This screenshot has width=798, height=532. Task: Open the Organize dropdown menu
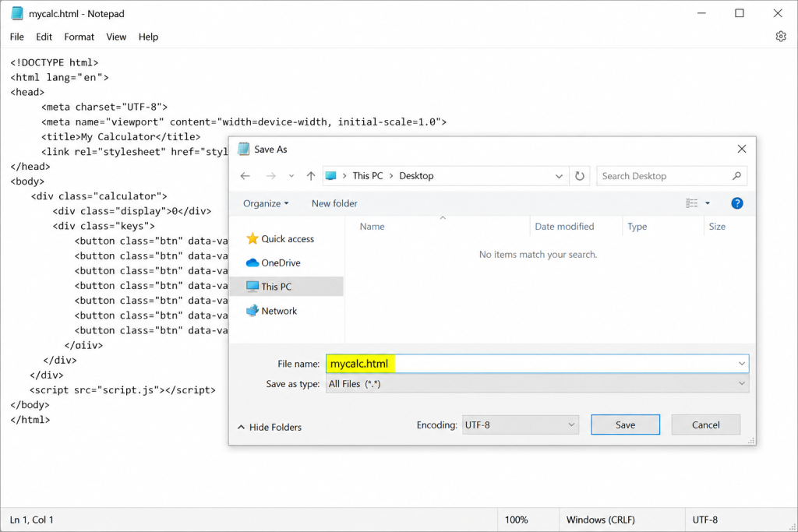(x=266, y=203)
